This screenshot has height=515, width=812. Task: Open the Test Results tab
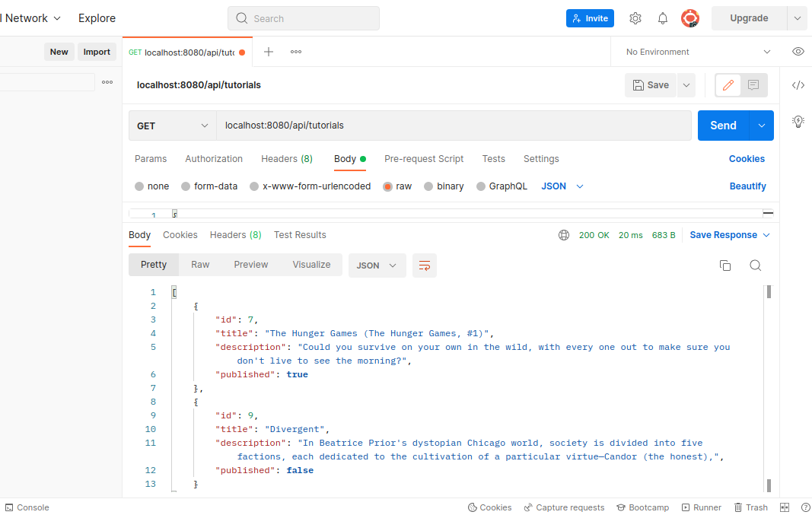(x=300, y=235)
